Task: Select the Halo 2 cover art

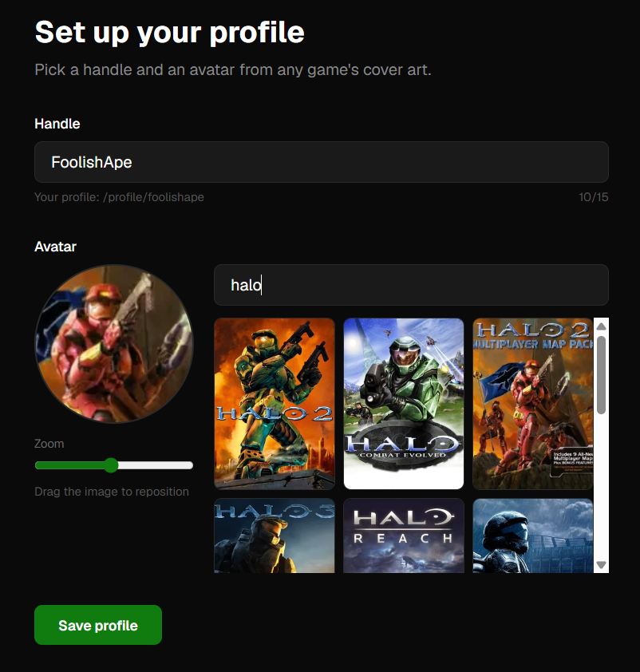Action: point(275,404)
